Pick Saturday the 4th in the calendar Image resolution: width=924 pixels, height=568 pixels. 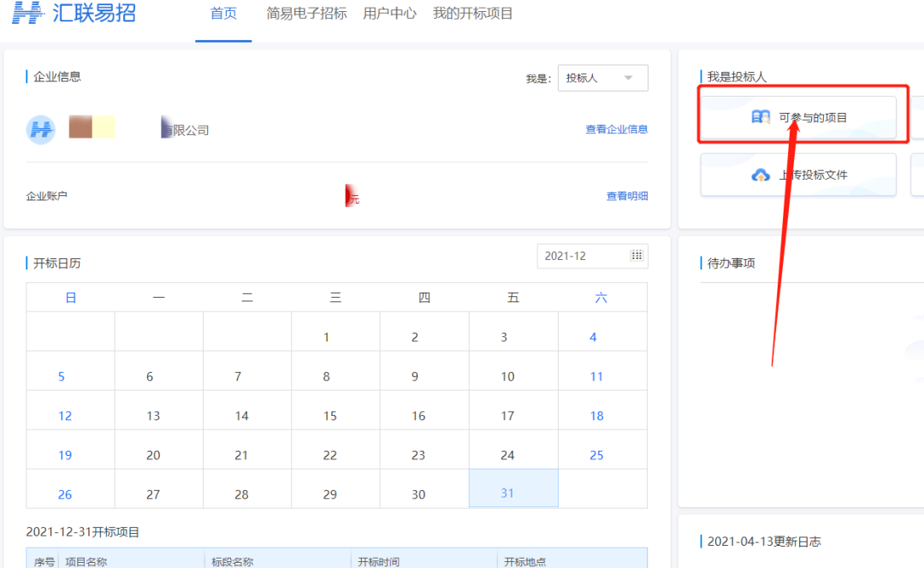tap(593, 337)
